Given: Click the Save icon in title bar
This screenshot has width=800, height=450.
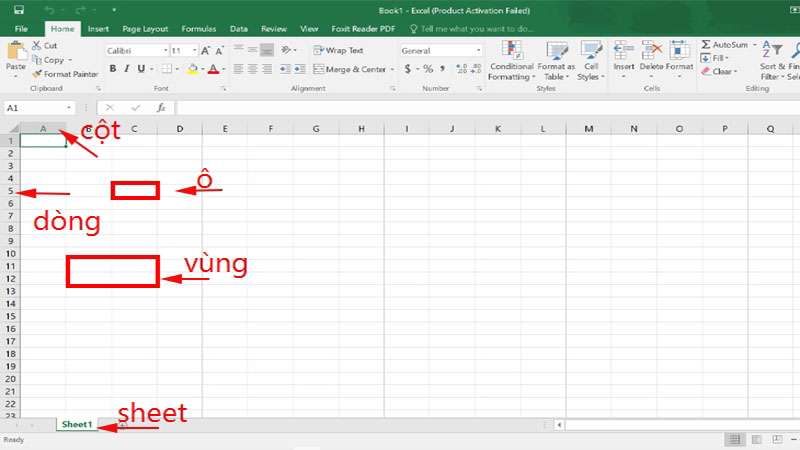Looking at the screenshot, I should [x=19, y=10].
